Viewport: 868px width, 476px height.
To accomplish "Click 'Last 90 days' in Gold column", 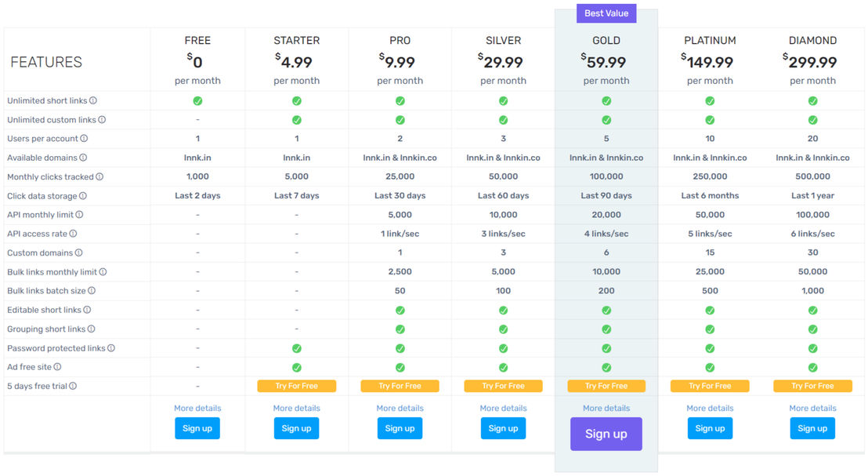I will [606, 195].
